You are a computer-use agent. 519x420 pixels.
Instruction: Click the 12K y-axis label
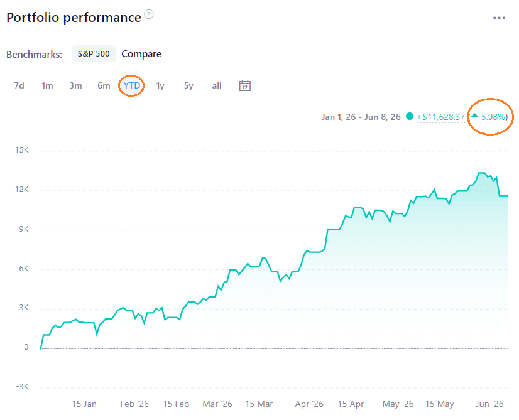pyautogui.click(x=22, y=190)
